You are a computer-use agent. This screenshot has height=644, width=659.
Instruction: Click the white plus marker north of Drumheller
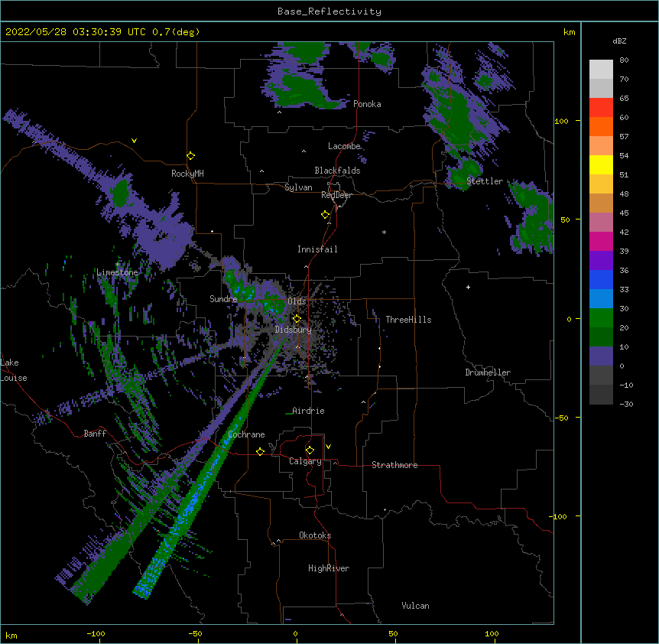pos(468,287)
